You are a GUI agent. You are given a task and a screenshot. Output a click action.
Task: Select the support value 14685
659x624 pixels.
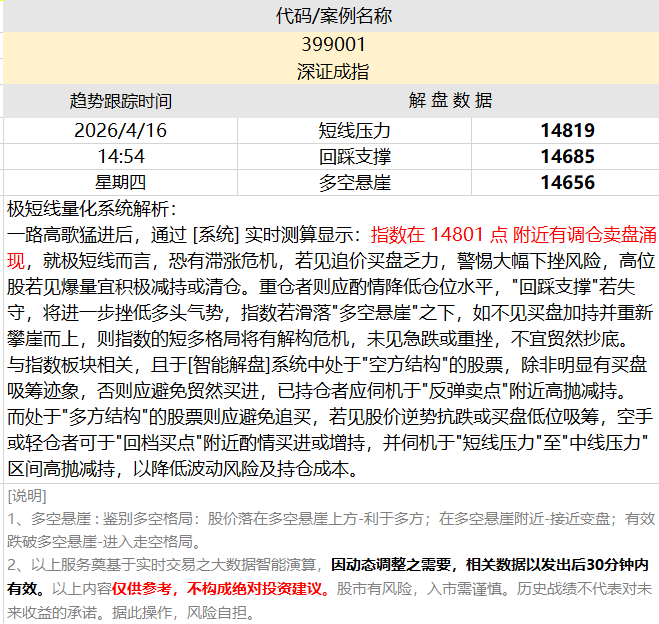click(566, 156)
